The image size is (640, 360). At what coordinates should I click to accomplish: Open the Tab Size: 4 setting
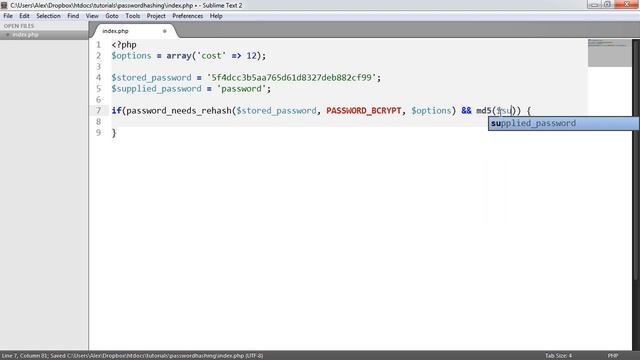click(x=558, y=356)
